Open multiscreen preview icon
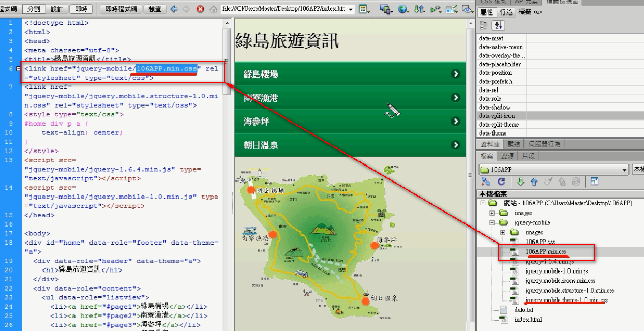Viewport: 644px width, 331px height. (x=386, y=9)
